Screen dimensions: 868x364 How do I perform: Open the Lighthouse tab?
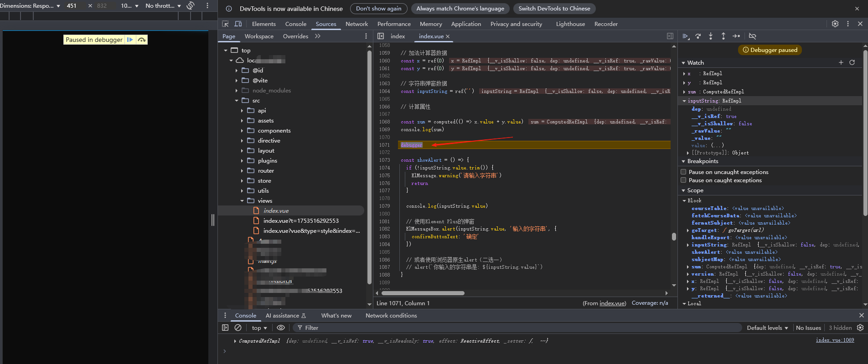[570, 24]
